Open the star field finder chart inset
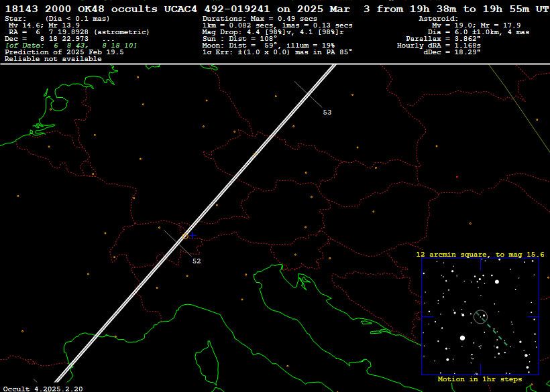This screenshot has width=550, height=392. pyautogui.click(x=480, y=317)
